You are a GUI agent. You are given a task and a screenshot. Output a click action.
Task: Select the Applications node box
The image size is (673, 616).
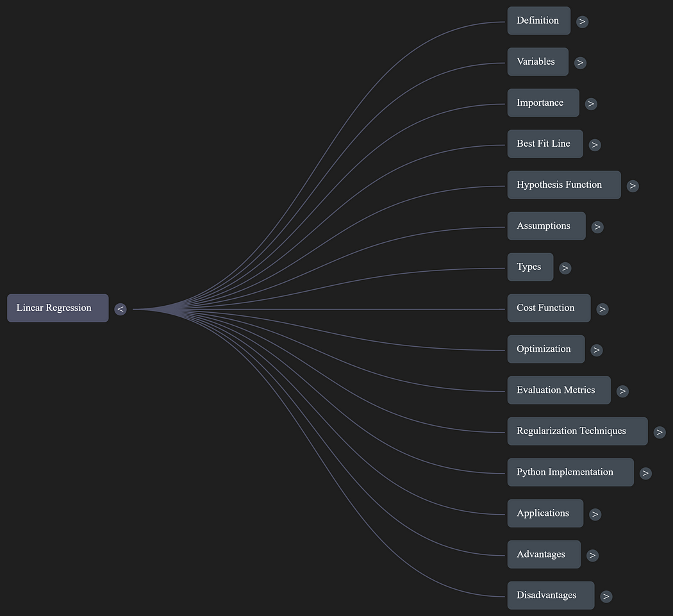tap(545, 513)
